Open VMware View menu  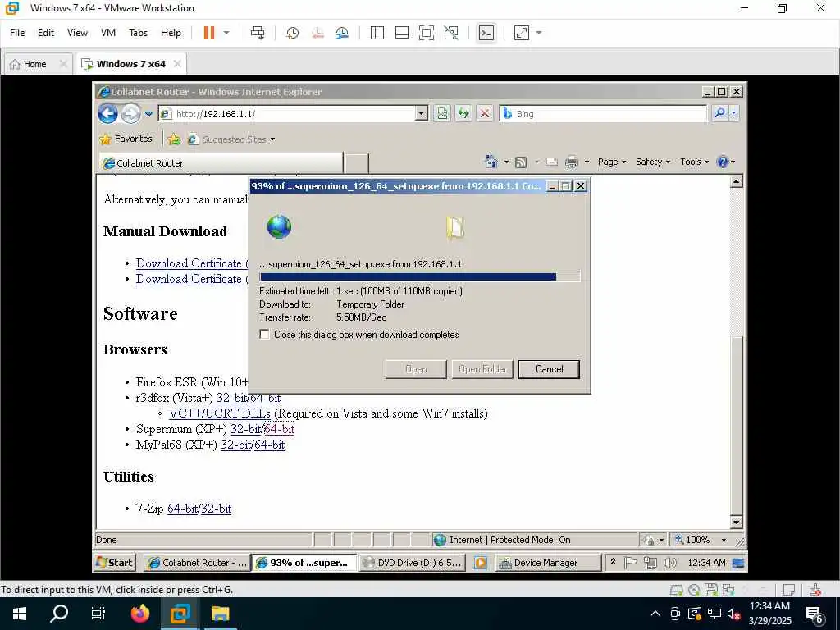(x=77, y=33)
